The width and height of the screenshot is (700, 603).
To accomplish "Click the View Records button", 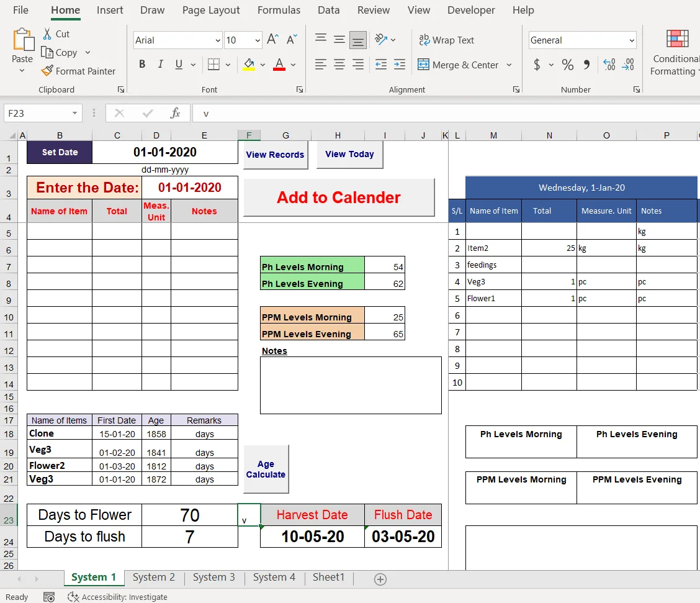I will [275, 155].
